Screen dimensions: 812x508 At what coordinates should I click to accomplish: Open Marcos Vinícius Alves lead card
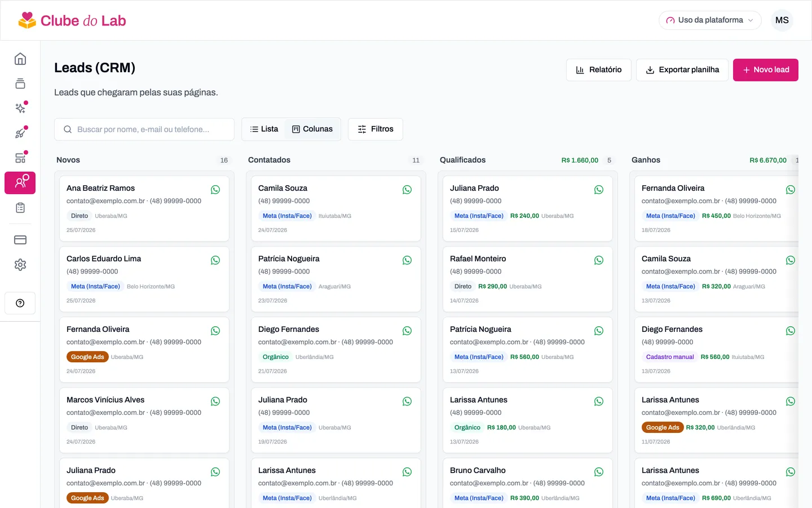click(x=144, y=421)
